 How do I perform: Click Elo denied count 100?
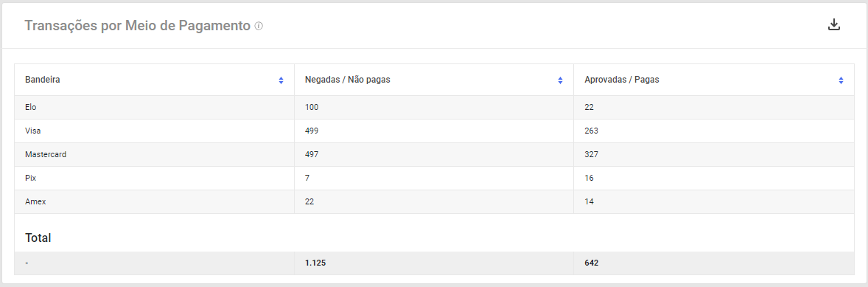click(x=312, y=108)
